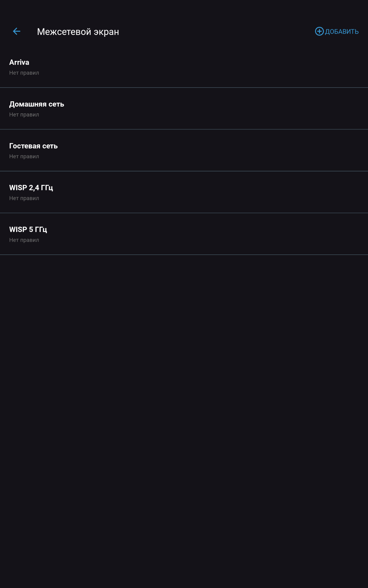Tap the ДОБАВИТЬ button label

click(342, 32)
